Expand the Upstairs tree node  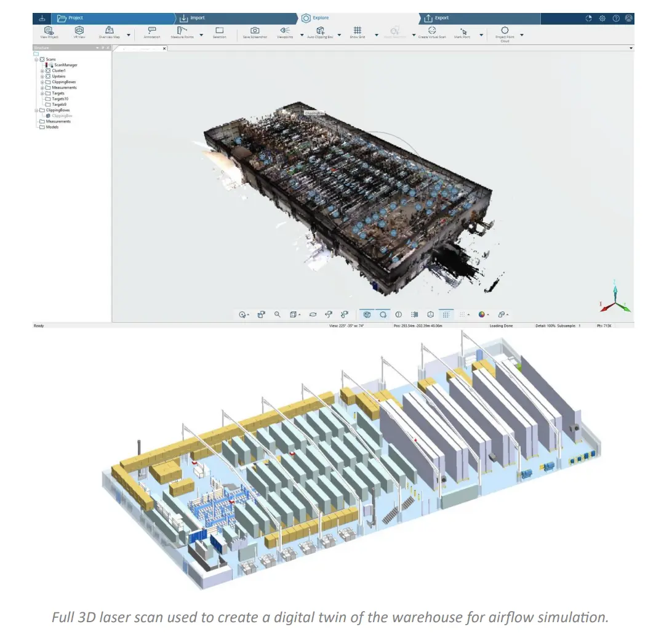pyautogui.click(x=42, y=76)
